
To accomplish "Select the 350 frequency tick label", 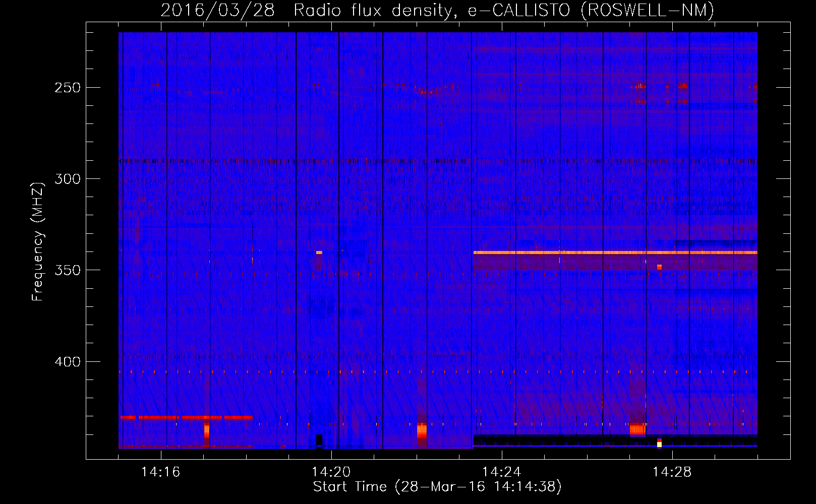I will coord(68,270).
